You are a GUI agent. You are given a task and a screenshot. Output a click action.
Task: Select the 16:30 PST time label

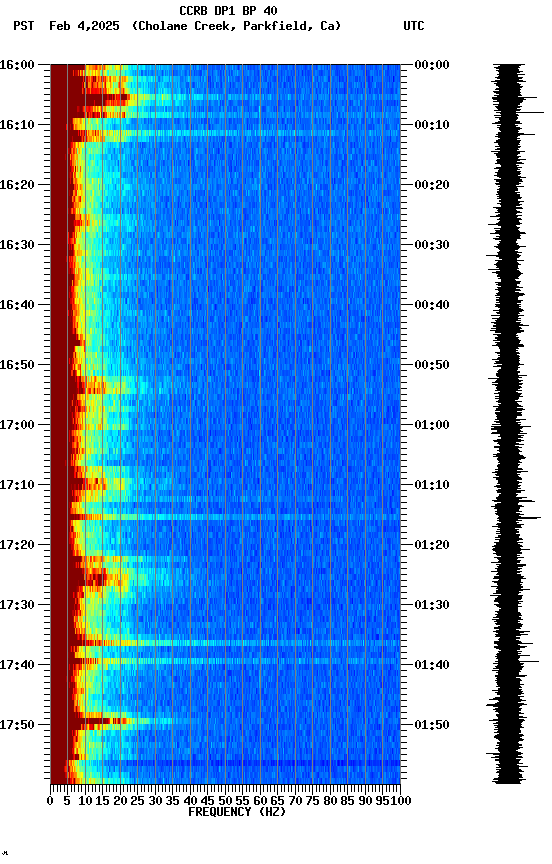pos(17,245)
